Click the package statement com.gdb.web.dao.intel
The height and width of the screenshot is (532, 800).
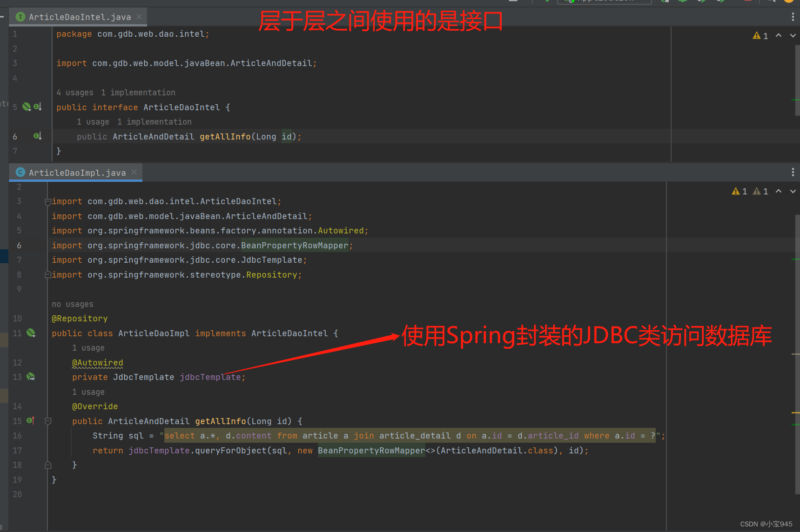tap(133, 34)
